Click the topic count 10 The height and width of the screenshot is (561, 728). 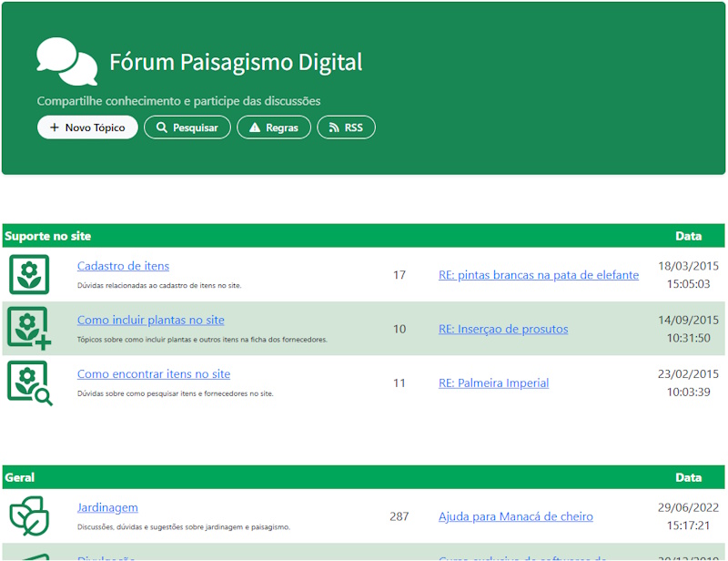coord(399,329)
